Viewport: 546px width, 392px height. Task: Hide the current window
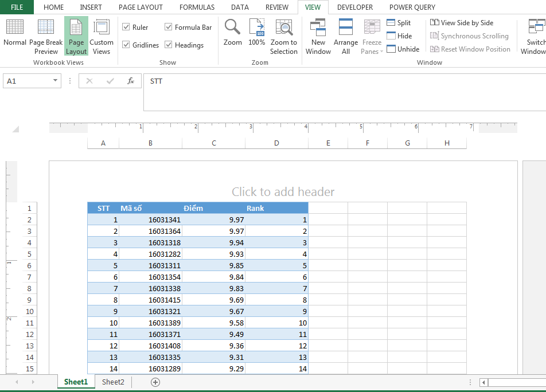[399, 36]
